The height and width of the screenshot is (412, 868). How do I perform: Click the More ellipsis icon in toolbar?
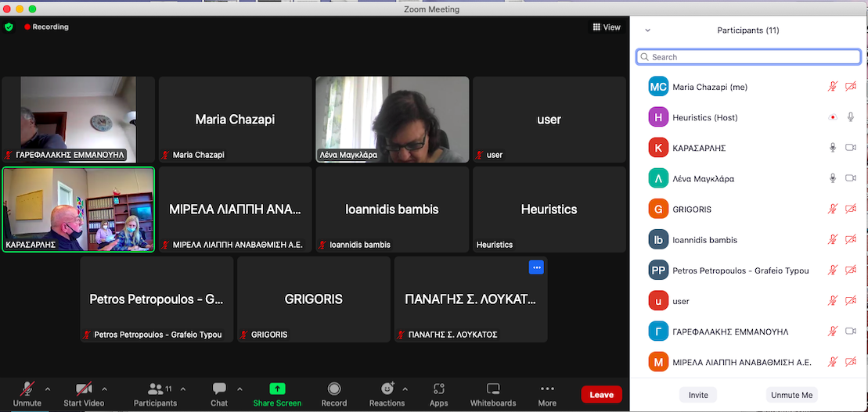tap(547, 389)
